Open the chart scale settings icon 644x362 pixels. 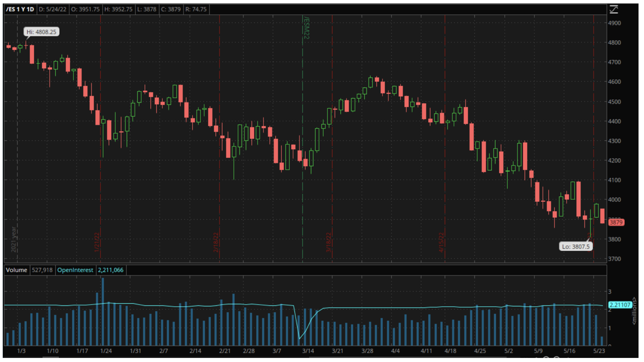coord(614,9)
